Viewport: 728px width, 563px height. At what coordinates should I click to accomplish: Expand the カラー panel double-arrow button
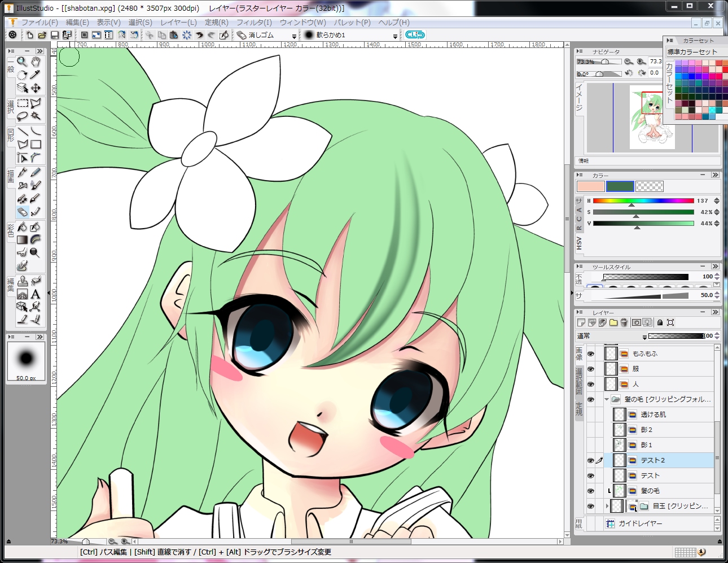[715, 175]
